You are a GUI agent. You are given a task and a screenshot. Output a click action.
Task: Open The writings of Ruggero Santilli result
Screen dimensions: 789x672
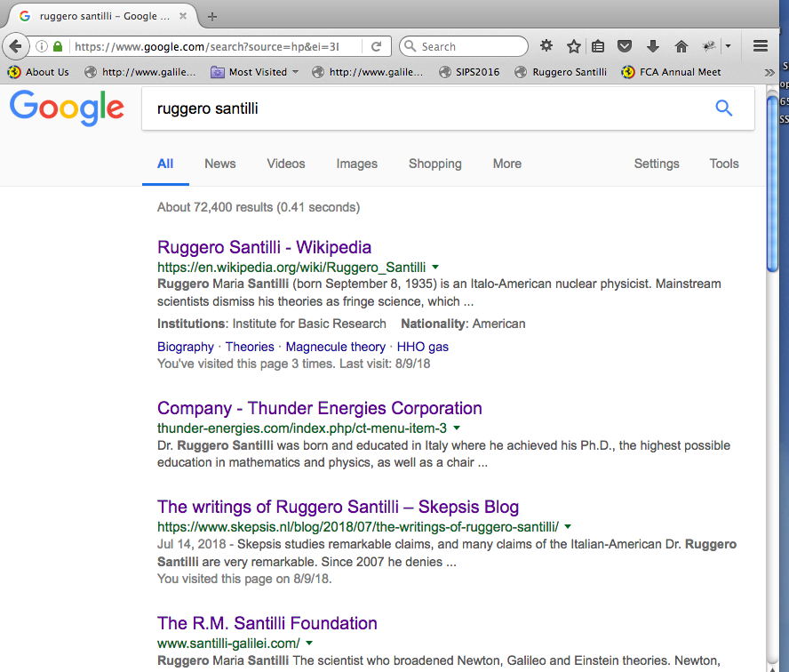click(339, 507)
